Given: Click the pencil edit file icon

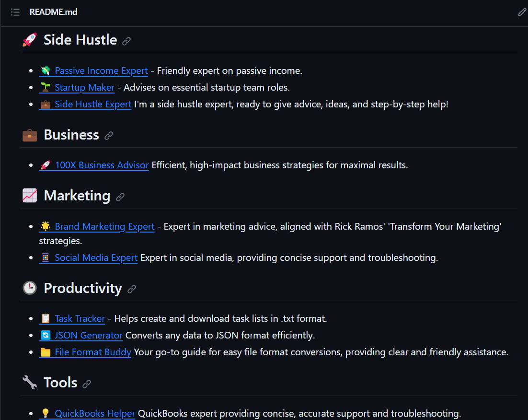Looking at the screenshot, I should 522,12.
